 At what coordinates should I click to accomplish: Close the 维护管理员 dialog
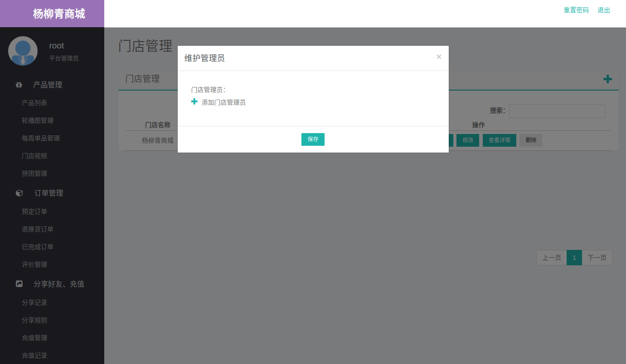coord(438,57)
